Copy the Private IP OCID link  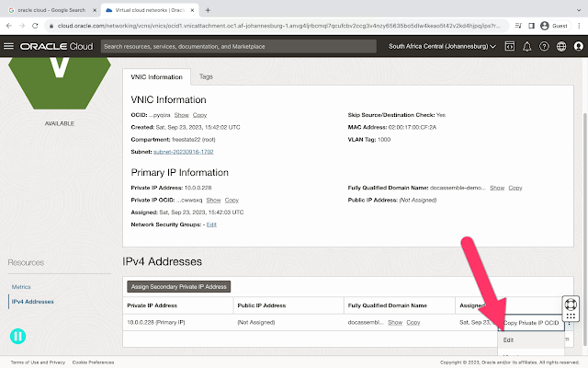232,201
